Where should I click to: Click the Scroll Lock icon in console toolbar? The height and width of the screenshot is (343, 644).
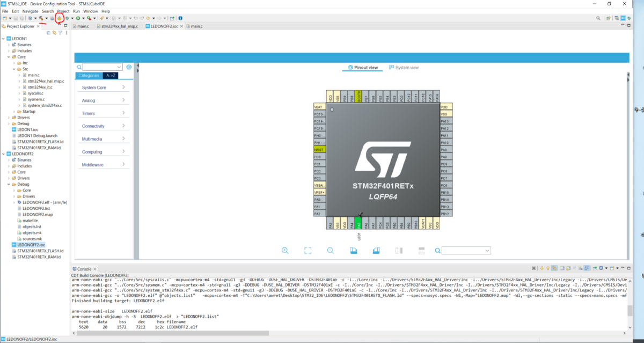tap(567, 268)
